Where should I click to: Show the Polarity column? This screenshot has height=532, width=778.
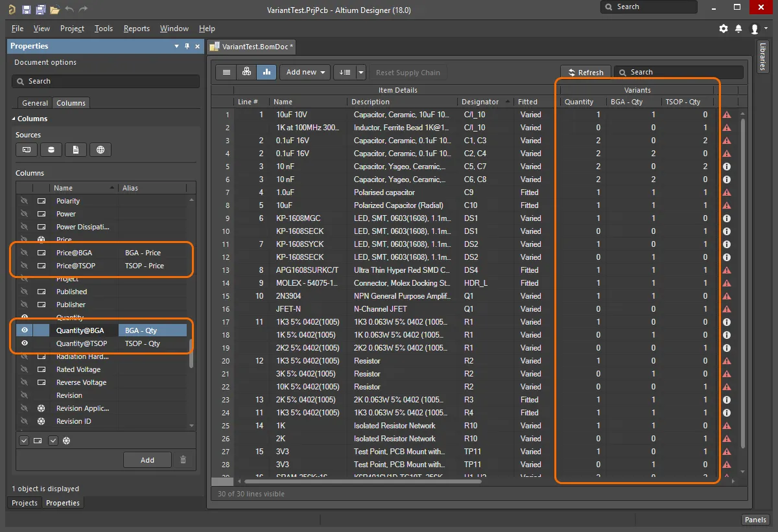pos(25,201)
